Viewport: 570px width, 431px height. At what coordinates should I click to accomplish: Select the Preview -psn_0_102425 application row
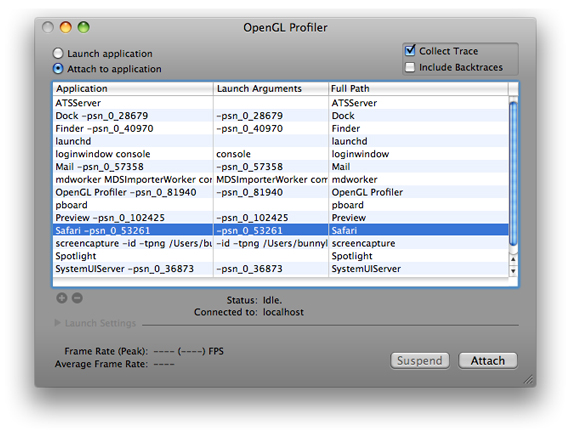pyautogui.click(x=133, y=218)
